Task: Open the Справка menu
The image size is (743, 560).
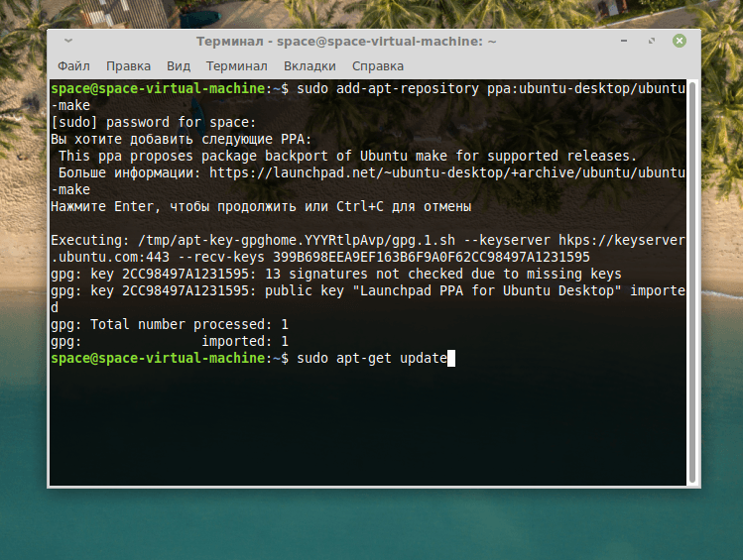Action: (378, 66)
